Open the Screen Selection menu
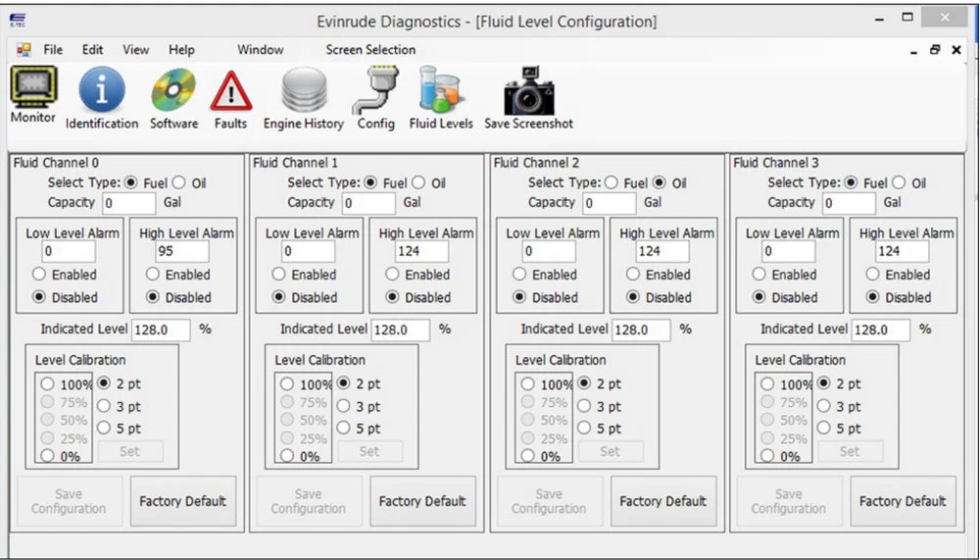 370,49
